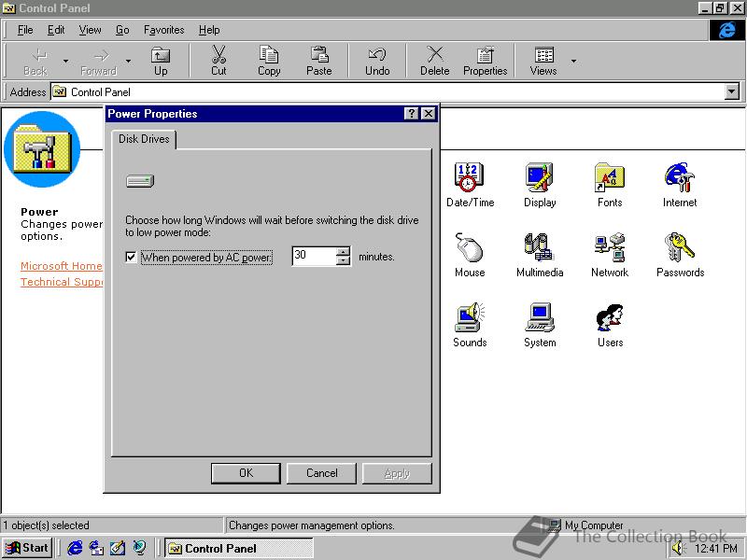Select the Disk Drives tab
This screenshot has width=747, height=560.
144,139
